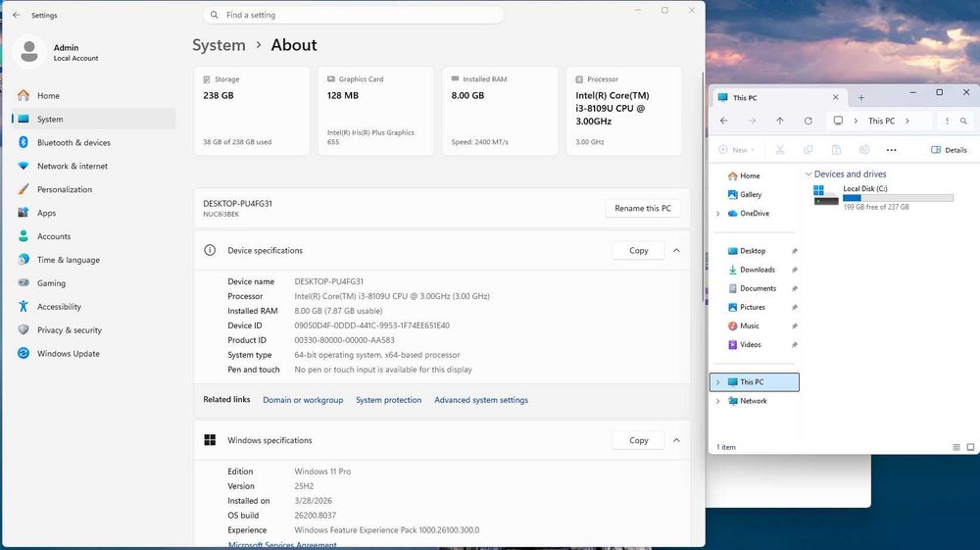Open the Domain or workgroup link
Screen dimensions: 980x550
pos(303,400)
